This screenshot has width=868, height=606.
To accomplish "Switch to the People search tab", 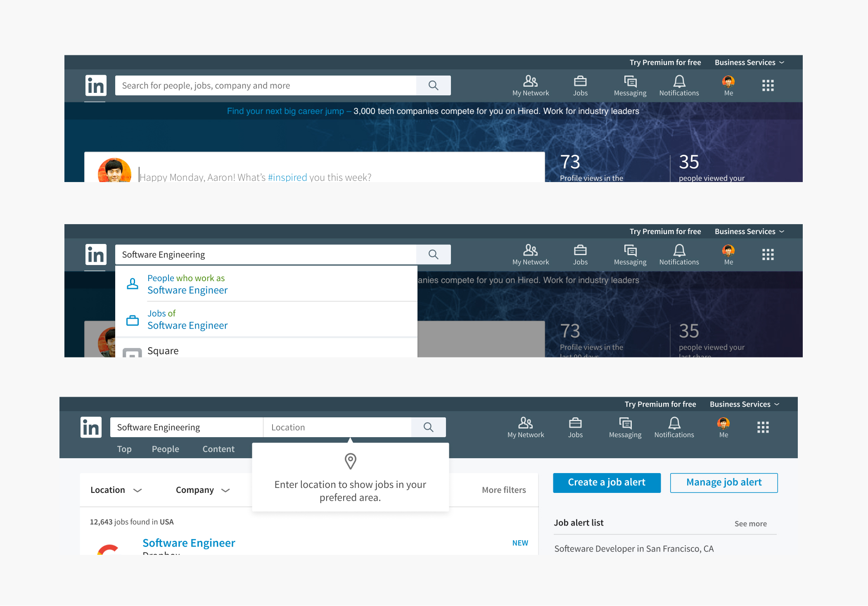I will tap(165, 449).
